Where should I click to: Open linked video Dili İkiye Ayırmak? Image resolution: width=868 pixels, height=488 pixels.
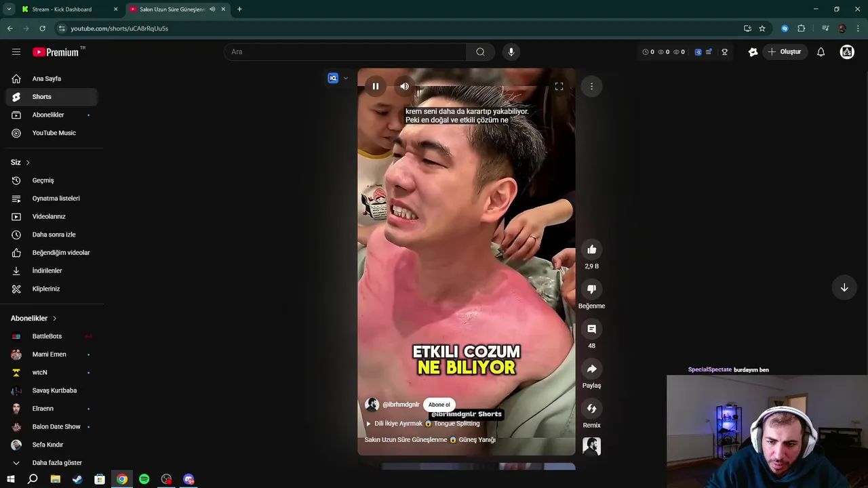(x=422, y=424)
